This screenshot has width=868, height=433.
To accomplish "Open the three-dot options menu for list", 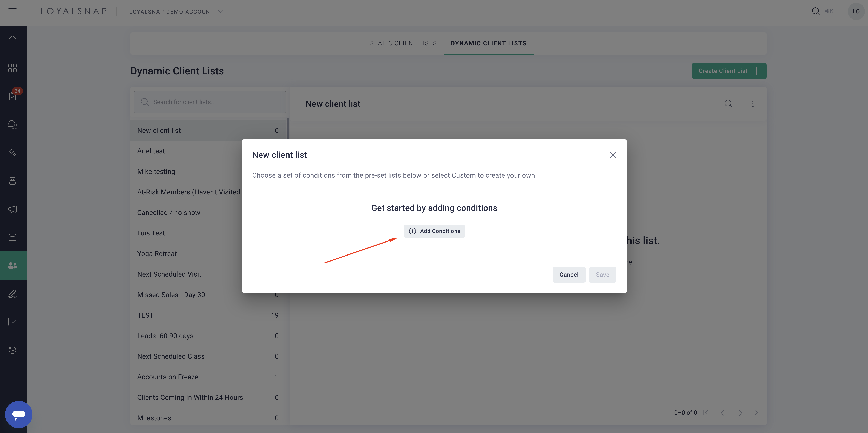I will 753,104.
